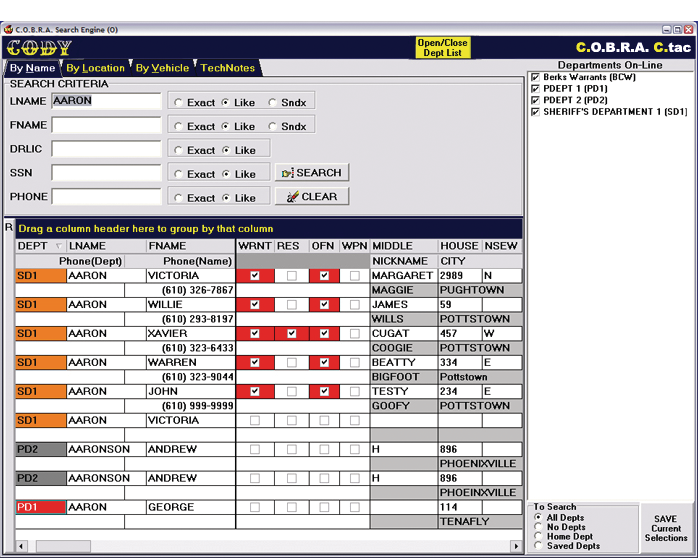Click the CODY logo in the header
Screen dimensions: 698x558
pyautogui.click(x=37, y=48)
